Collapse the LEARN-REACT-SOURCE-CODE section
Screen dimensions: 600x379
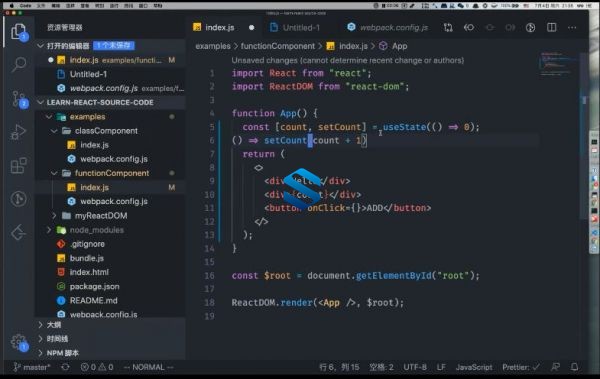click(41, 102)
